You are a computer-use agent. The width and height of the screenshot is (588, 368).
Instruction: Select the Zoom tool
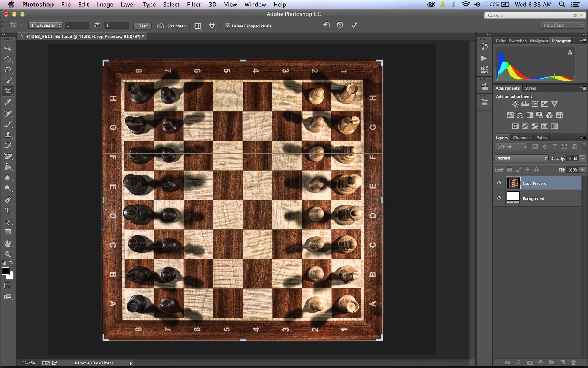coord(8,254)
